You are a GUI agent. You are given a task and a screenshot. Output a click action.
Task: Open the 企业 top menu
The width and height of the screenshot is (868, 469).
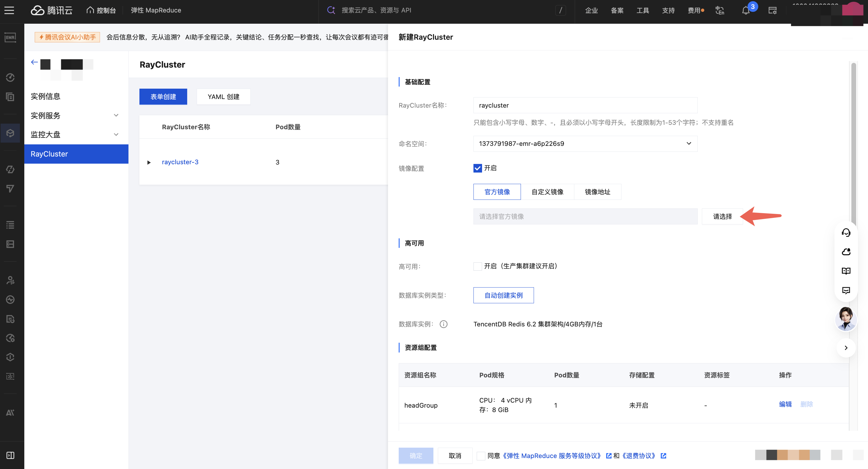591,10
